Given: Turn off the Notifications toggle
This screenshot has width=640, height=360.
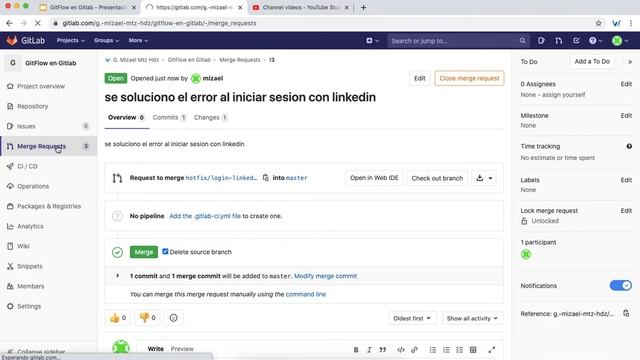Looking at the screenshot, I should (x=620, y=285).
